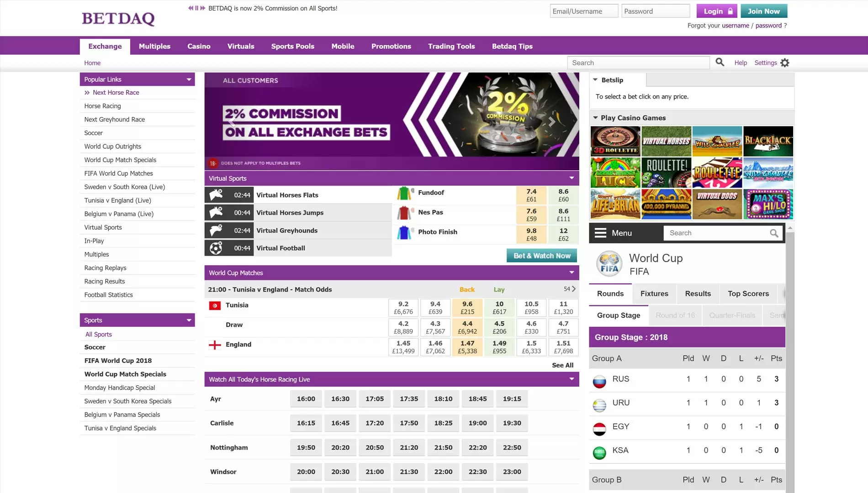
Task: Select Ayr 16:00 race
Action: 306,399
